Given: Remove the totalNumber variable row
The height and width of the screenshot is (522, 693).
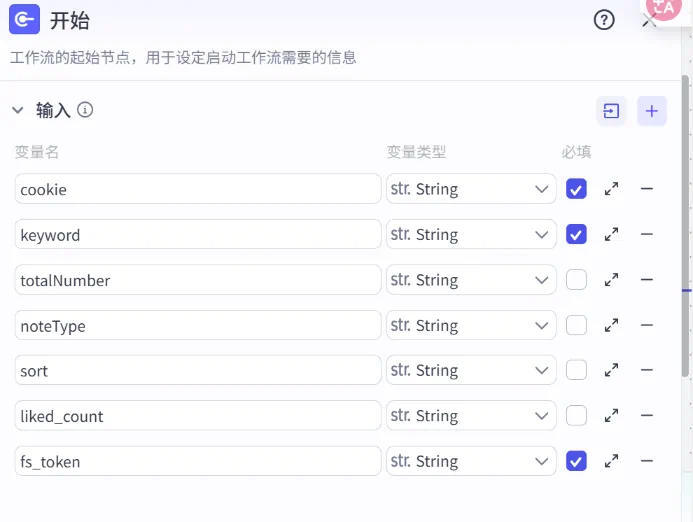Looking at the screenshot, I should pos(647,280).
